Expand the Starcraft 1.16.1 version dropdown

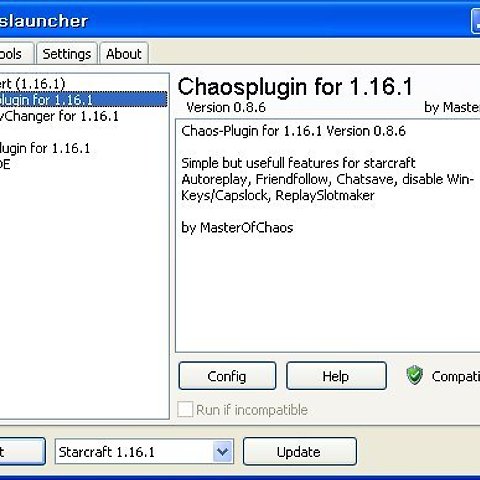point(222,452)
